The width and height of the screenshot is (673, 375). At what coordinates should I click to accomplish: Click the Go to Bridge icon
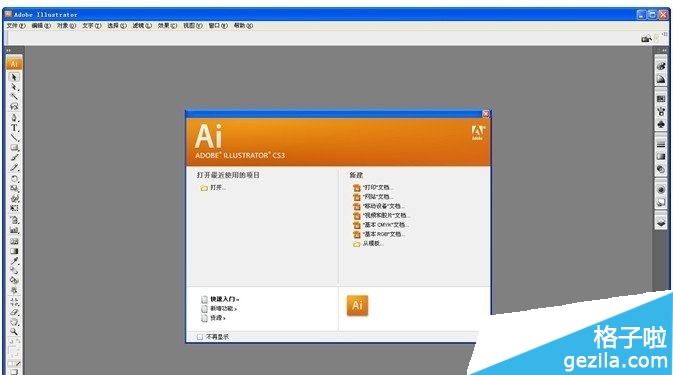[x=646, y=39]
